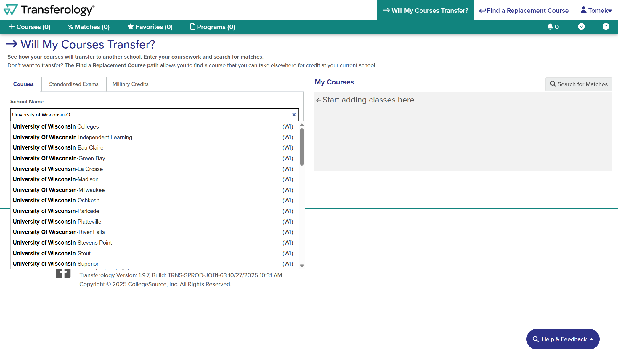The image size is (618, 364).
Task: Choose University Of Wisconsin-Green Bay
Action: 155,158
